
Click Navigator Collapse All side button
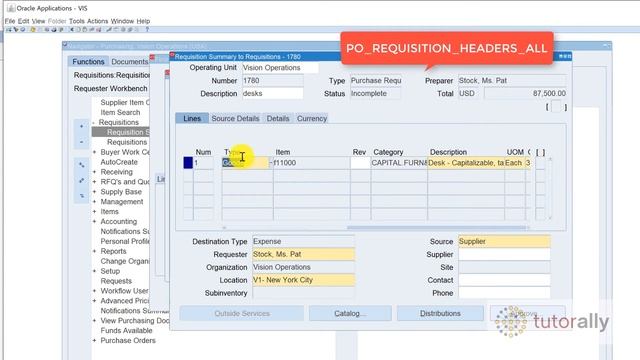click(82, 196)
